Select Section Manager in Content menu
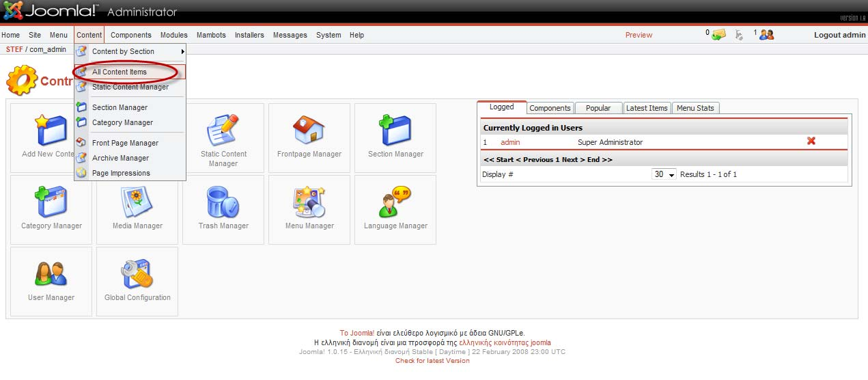The width and height of the screenshot is (868, 380). tap(130, 107)
